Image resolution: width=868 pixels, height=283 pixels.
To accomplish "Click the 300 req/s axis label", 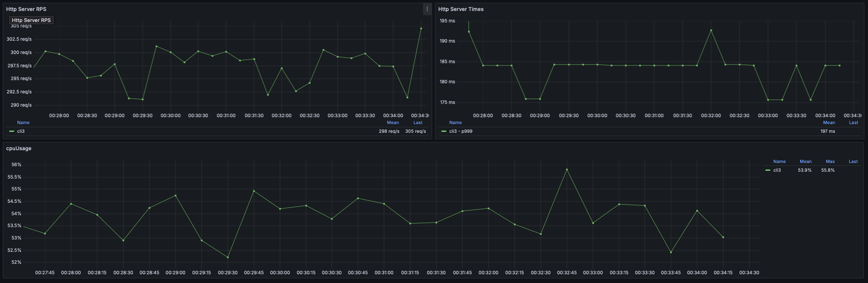I will click(x=21, y=53).
